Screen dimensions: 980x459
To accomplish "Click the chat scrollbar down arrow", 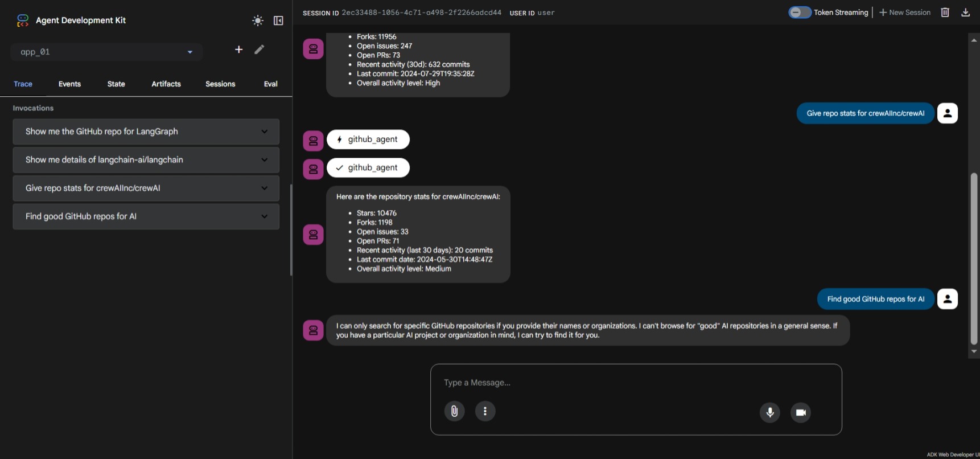I will coord(974,351).
